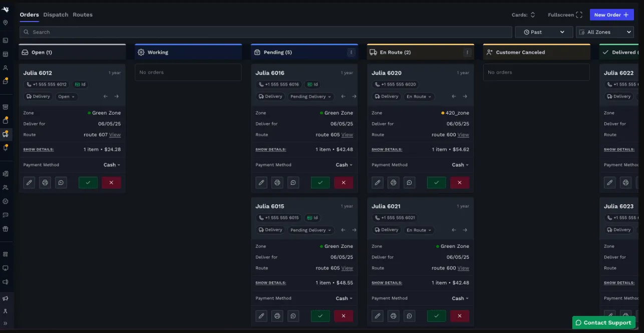
Task: Open chat message for Julia 6020 order
Action: pyautogui.click(x=410, y=183)
